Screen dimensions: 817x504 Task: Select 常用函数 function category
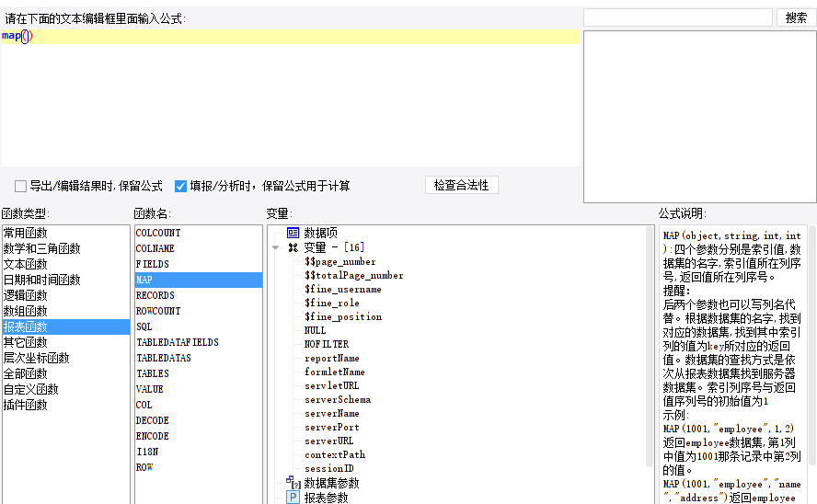[x=65, y=233]
